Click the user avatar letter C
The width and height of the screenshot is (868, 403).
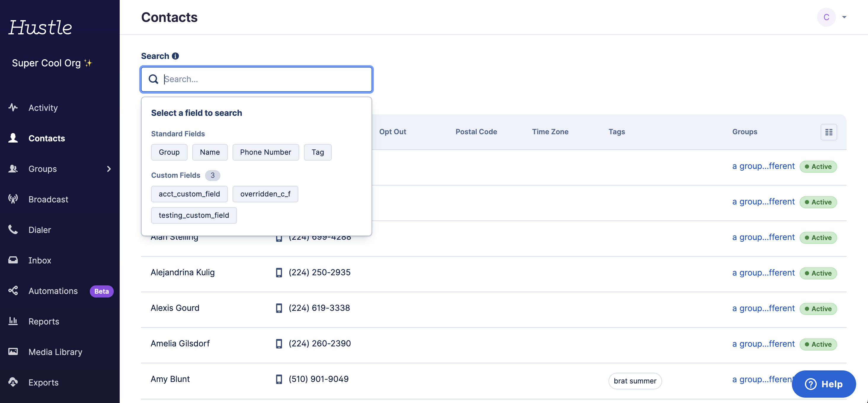(x=826, y=17)
